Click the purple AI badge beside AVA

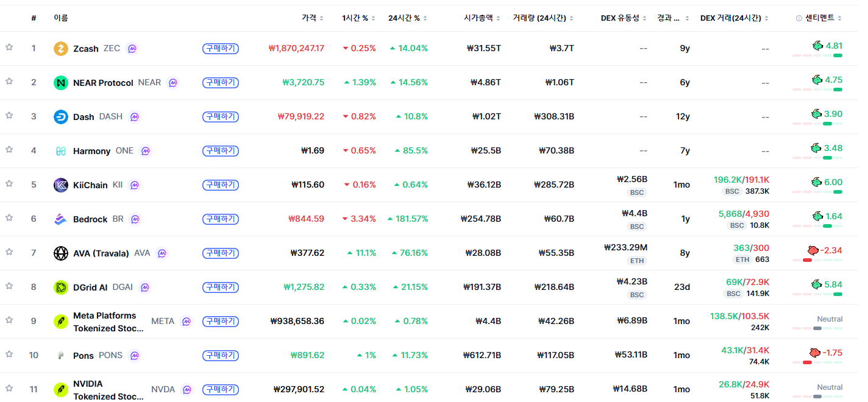[162, 253]
